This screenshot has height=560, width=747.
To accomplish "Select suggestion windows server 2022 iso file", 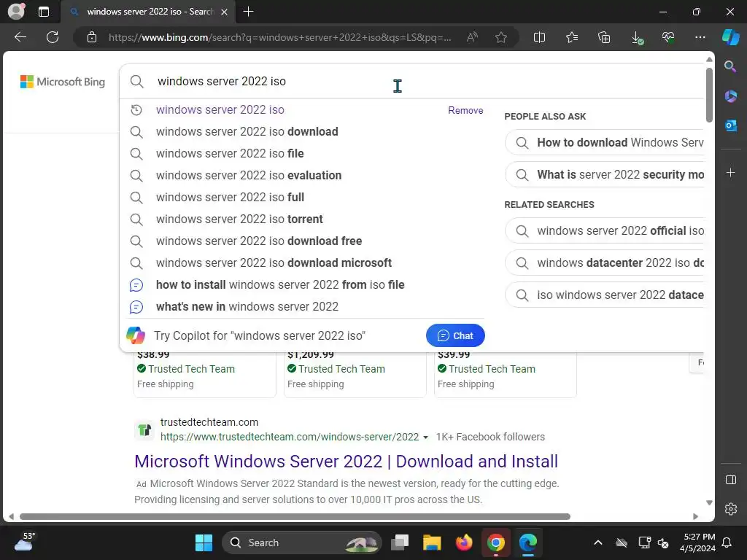I will coord(230,153).
